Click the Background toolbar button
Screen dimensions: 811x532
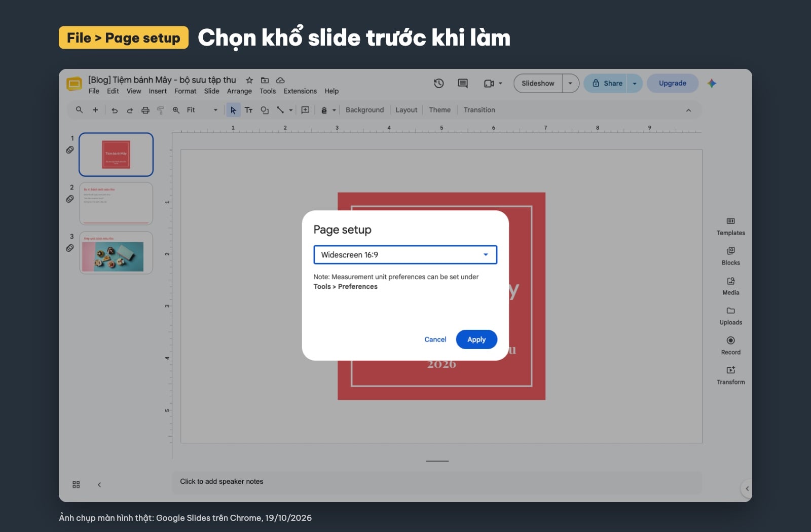pos(365,110)
